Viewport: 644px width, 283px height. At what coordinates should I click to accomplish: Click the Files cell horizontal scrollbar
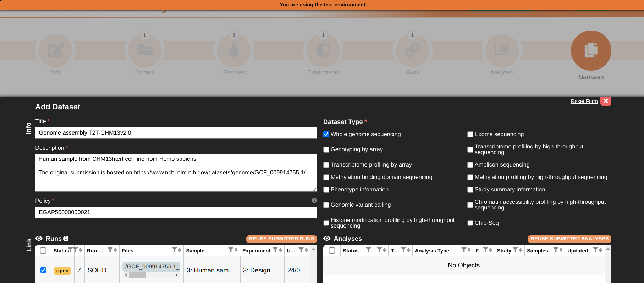[137, 275]
